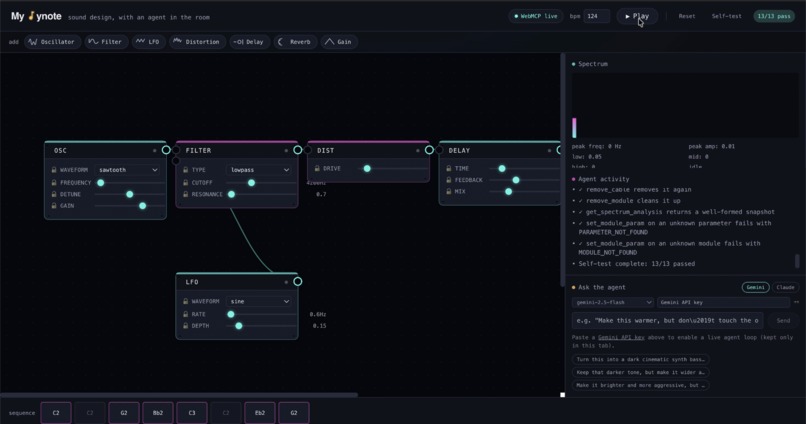
Task: Choose 'Turn this into a dark cinematic synth bass' suggestion
Action: coord(640,359)
